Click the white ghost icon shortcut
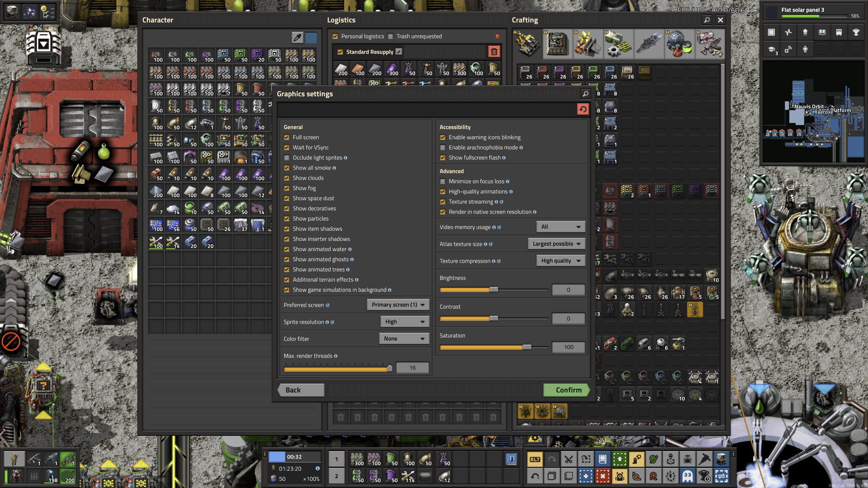Viewport: 868px width, 488px height. click(x=687, y=476)
